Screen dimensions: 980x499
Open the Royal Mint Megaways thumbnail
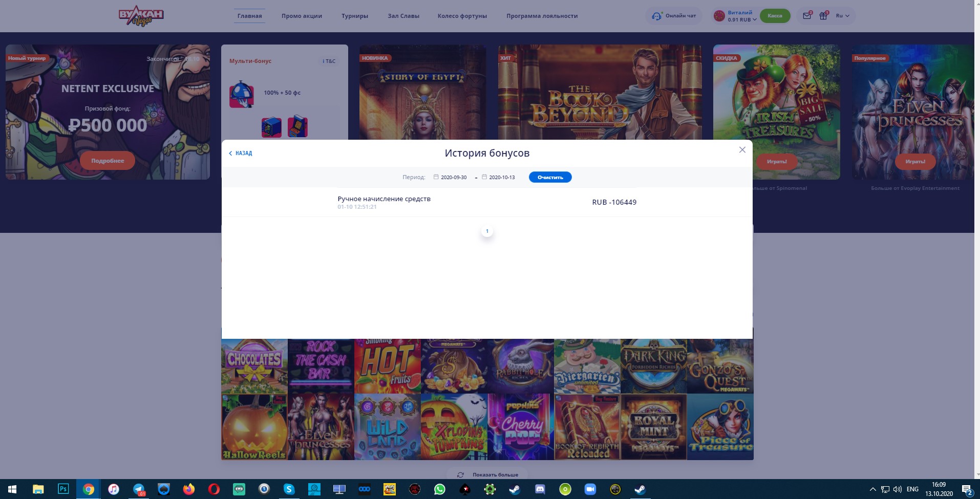tap(654, 427)
